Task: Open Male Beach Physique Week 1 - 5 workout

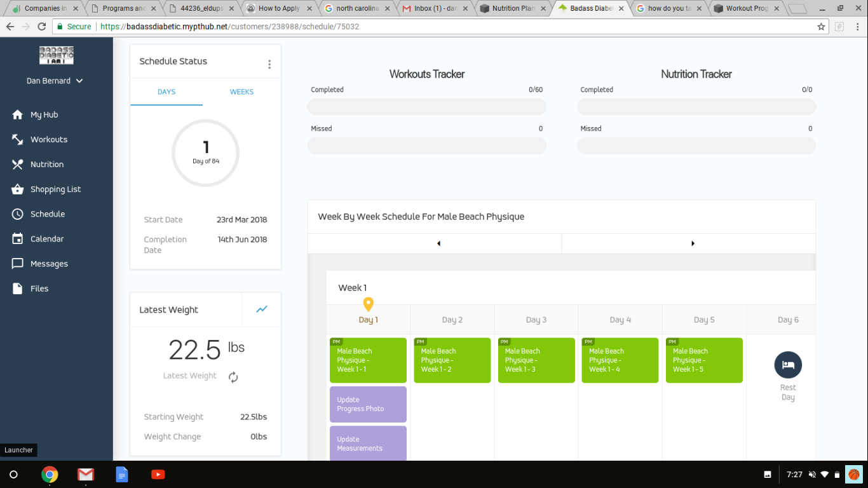Action: [x=704, y=360]
